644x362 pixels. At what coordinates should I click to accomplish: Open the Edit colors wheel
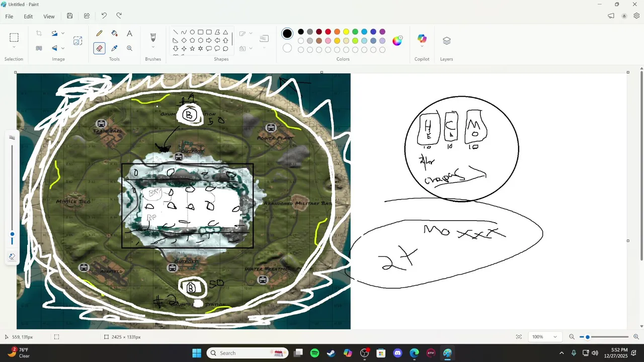pyautogui.click(x=397, y=41)
